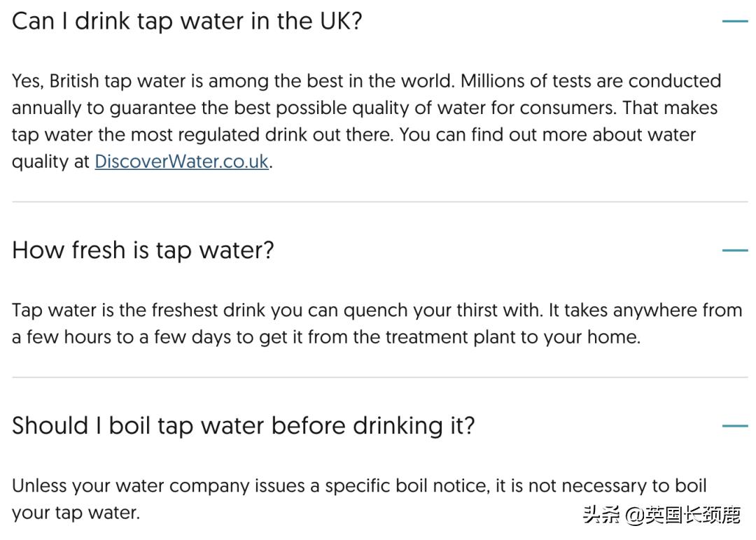The width and height of the screenshot is (756, 540).
Task: Click the 'Should I boil tap water' heading
Action: click(x=243, y=425)
